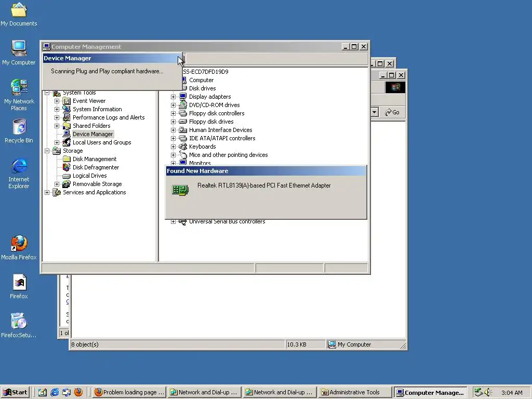Expand Performance Logs and Alerts node
Screen dimensions: 532x399
57,118
